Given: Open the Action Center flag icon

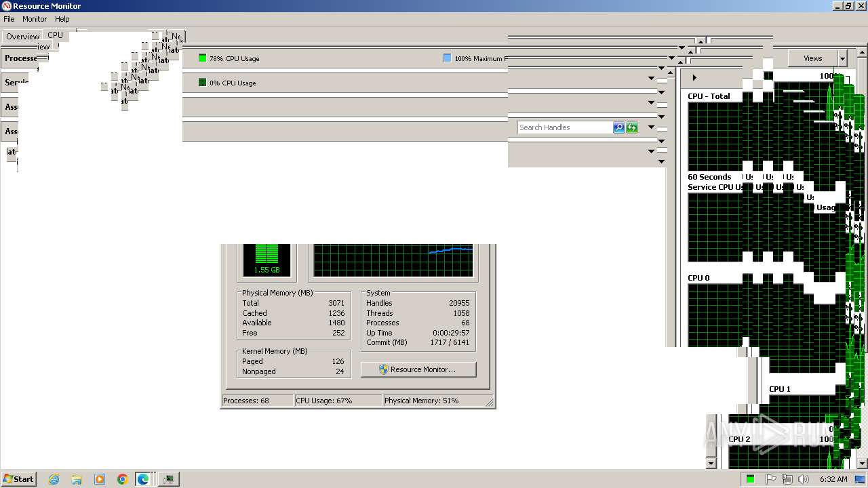Looking at the screenshot, I should click(770, 479).
